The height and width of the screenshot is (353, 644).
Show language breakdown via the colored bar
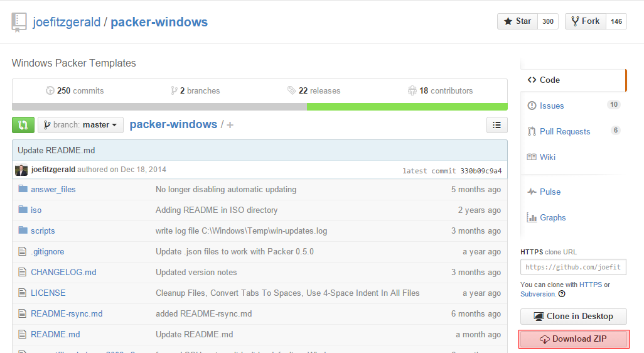[260, 107]
